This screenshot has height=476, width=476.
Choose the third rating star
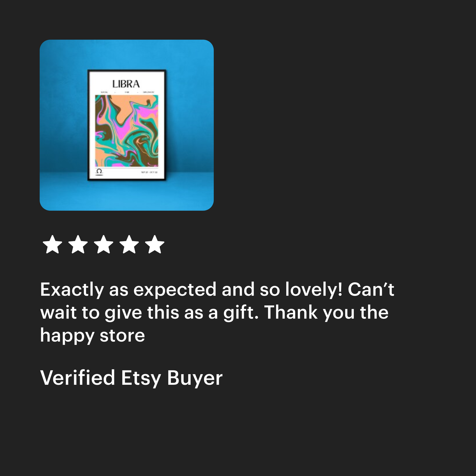pos(103,244)
